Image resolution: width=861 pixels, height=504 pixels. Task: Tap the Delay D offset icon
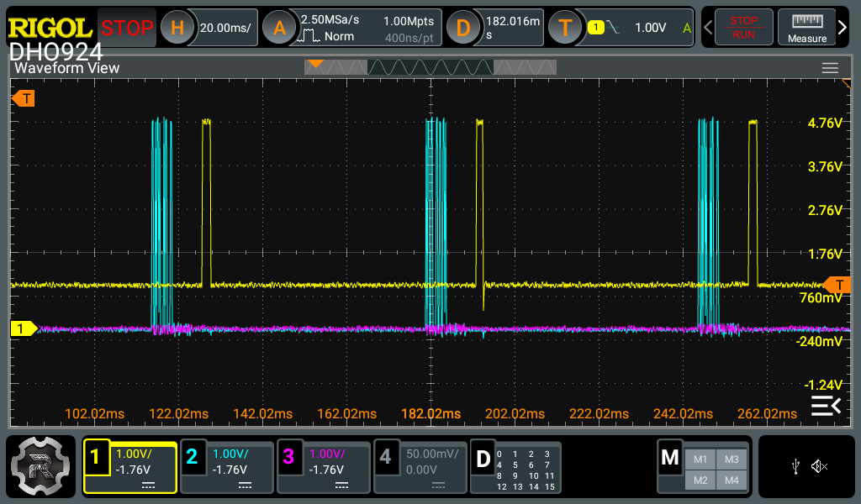click(462, 29)
